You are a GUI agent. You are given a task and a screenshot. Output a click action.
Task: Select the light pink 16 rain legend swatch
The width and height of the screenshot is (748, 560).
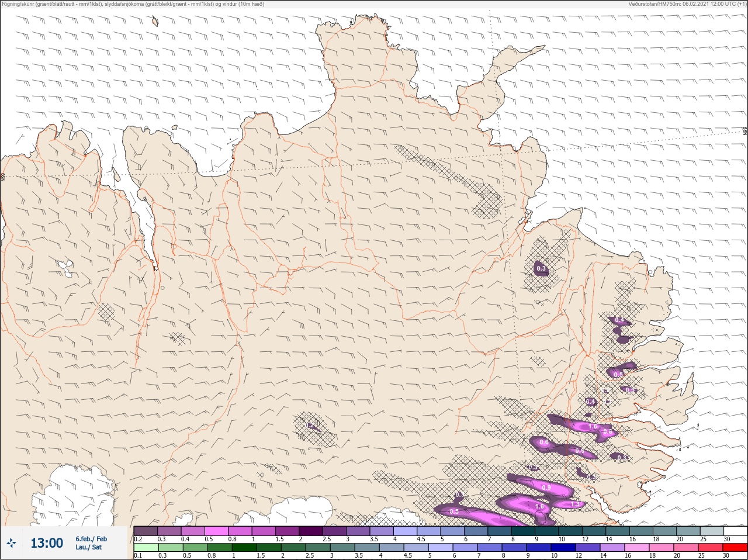coord(637,548)
